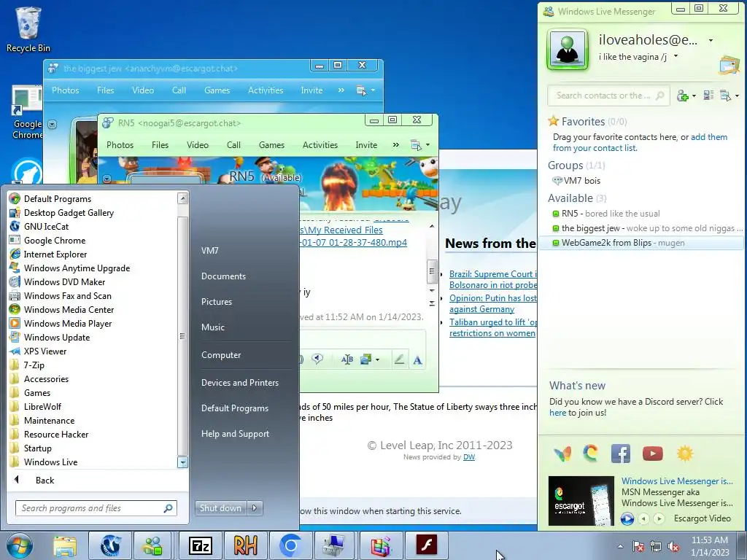Viewport: 747px width, 560px height.
Task: Click the font style A icon in chat
Action: (417, 360)
